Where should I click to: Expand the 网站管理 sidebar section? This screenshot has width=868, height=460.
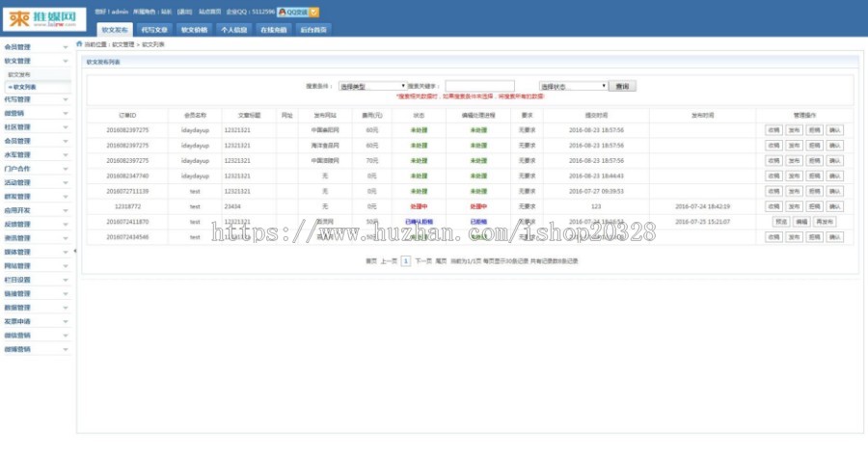(x=36, y=266)
